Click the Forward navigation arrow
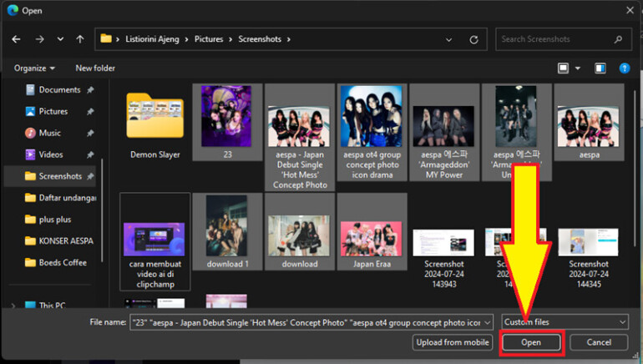Screen dimensions: 643x364 pos(39,39)
